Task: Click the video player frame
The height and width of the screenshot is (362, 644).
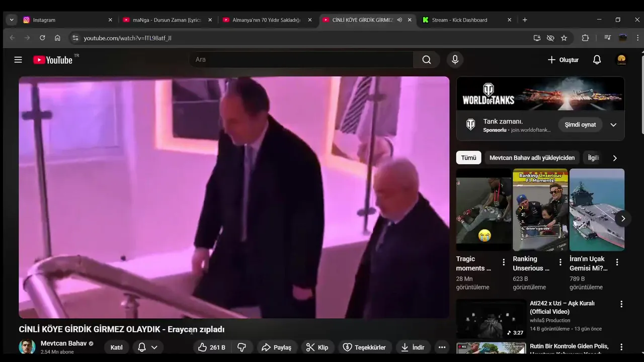Action: pyautogui.click(x=234, y=197)
